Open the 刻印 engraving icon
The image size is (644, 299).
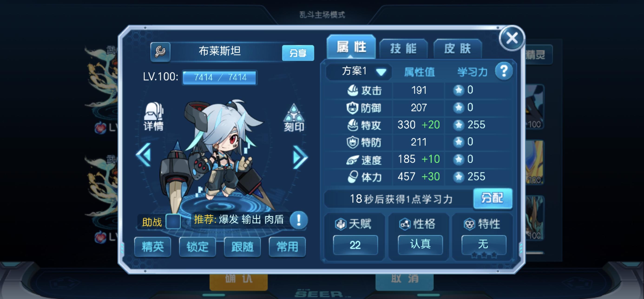tap(294, 118)
